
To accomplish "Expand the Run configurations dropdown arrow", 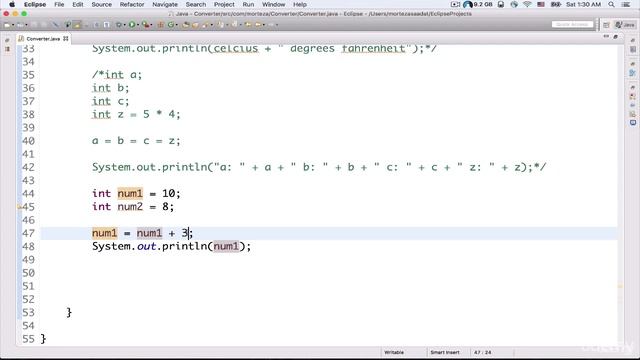I will click(x=138, y=25).
